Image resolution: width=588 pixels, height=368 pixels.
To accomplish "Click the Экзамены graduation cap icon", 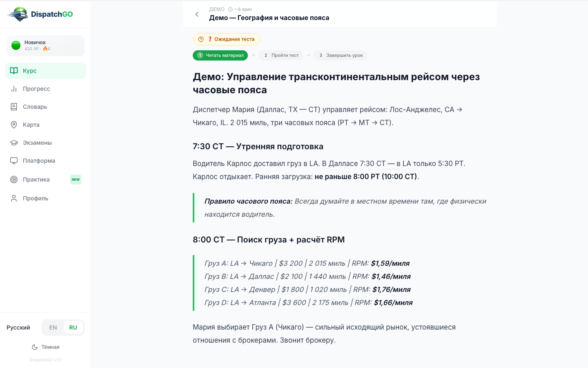I will point(14,143).
